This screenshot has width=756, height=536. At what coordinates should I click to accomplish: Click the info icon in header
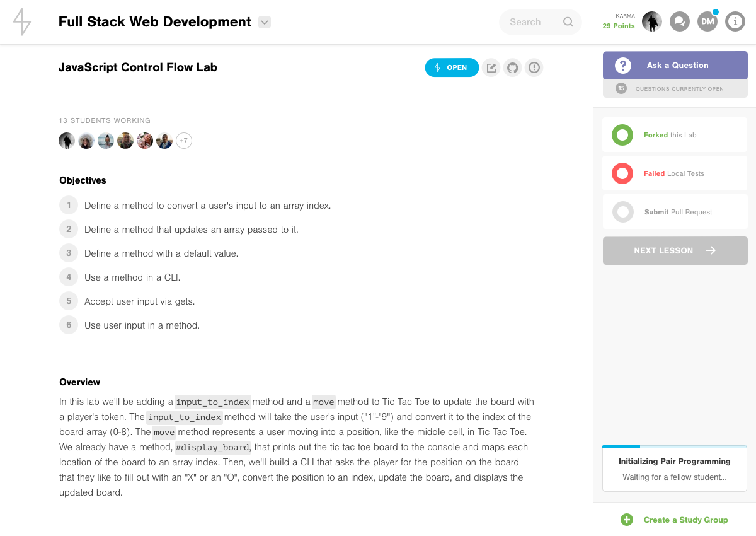pyautogui.click(x=735, y=21)
